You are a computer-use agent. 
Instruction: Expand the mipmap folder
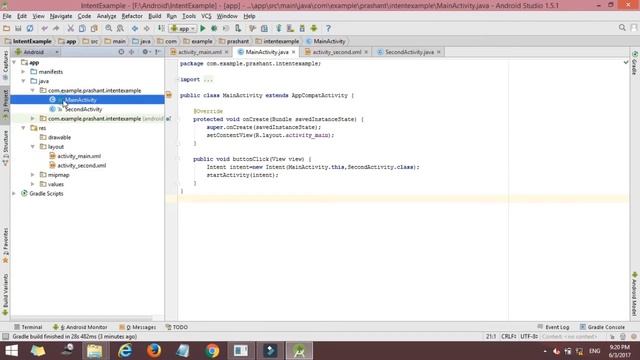tap(33, 175)
